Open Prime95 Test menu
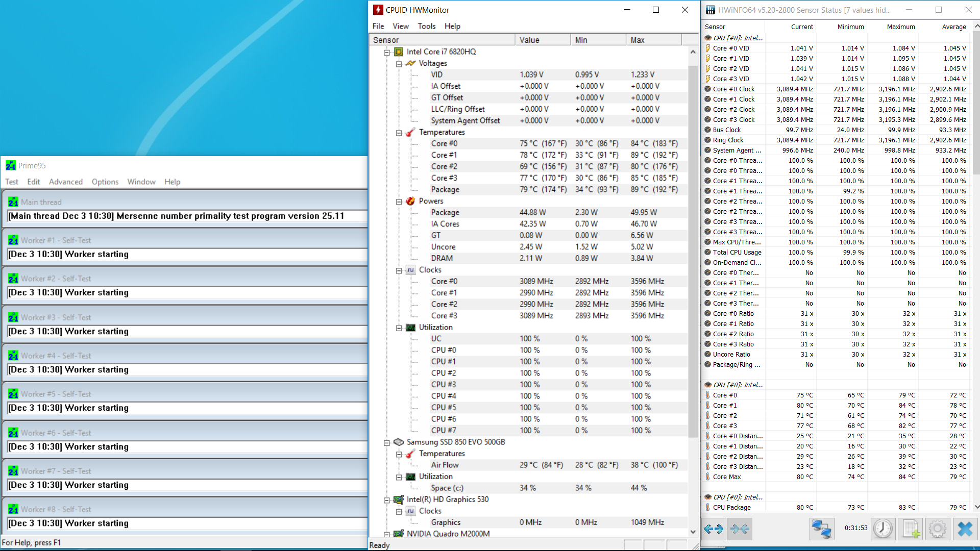980x551 pixels. 12,182
